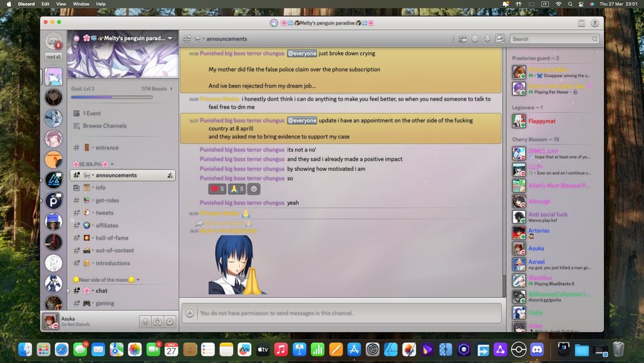Show pinned messages via pin icon
This screenshot has width=644, height=363.
[x=487, y=39]
